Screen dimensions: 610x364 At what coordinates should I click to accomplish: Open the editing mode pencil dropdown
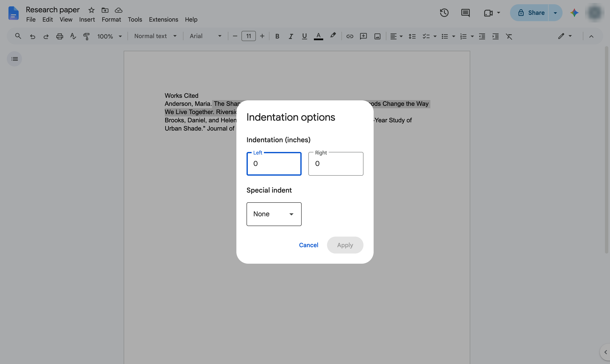(x=565, y=36)
